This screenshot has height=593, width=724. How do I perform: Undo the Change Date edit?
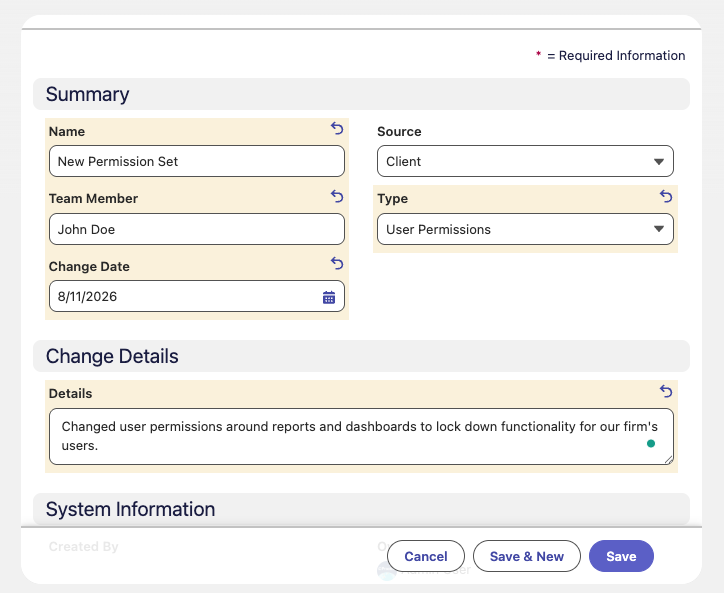pos(337,263)
